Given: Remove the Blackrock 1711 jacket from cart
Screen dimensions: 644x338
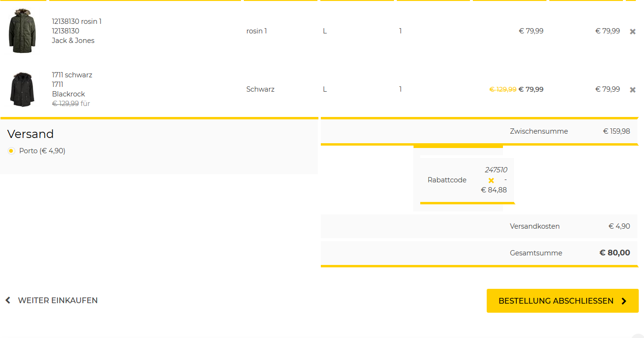Looking at the screenshot, I should click(633, 90).
